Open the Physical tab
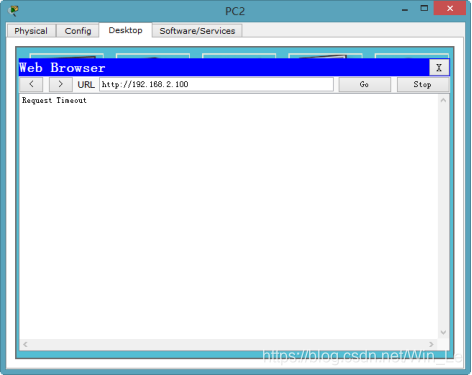472x375 pixels. click(x=31, y=31)
